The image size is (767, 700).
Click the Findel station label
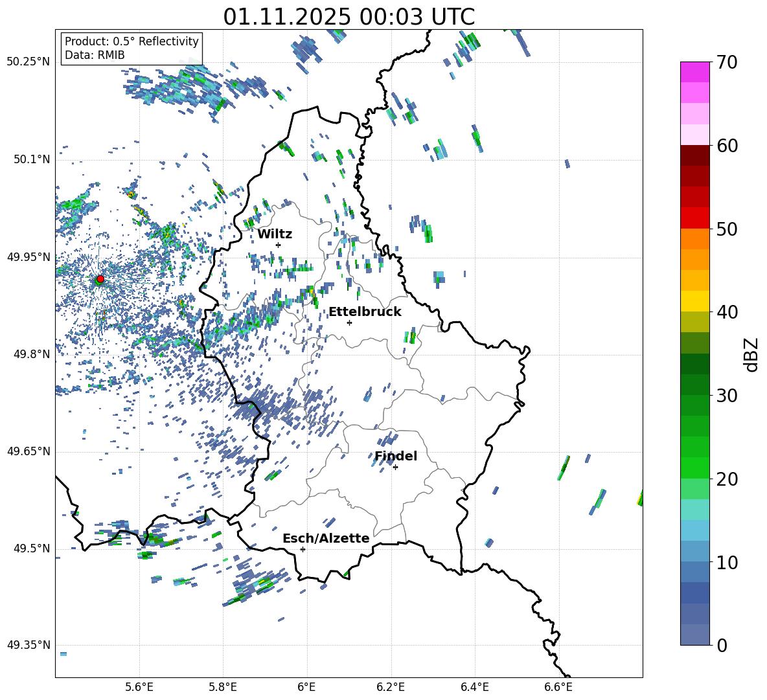point(396,456)
